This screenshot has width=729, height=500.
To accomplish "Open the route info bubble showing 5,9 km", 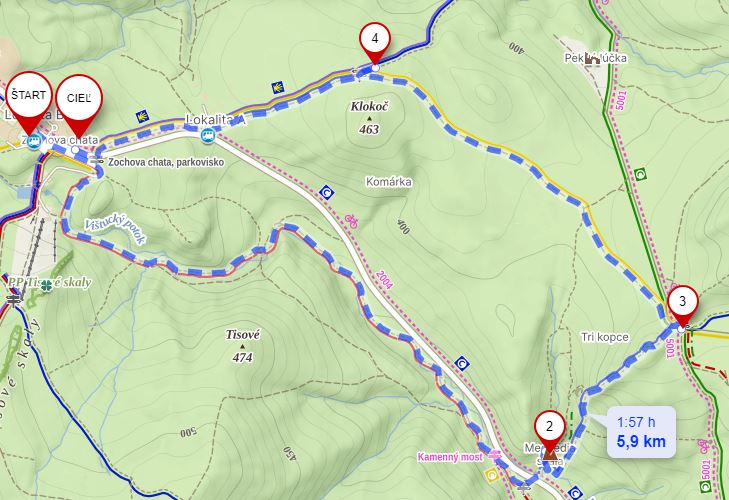I will pyautogui.click(x=641, y=432).
